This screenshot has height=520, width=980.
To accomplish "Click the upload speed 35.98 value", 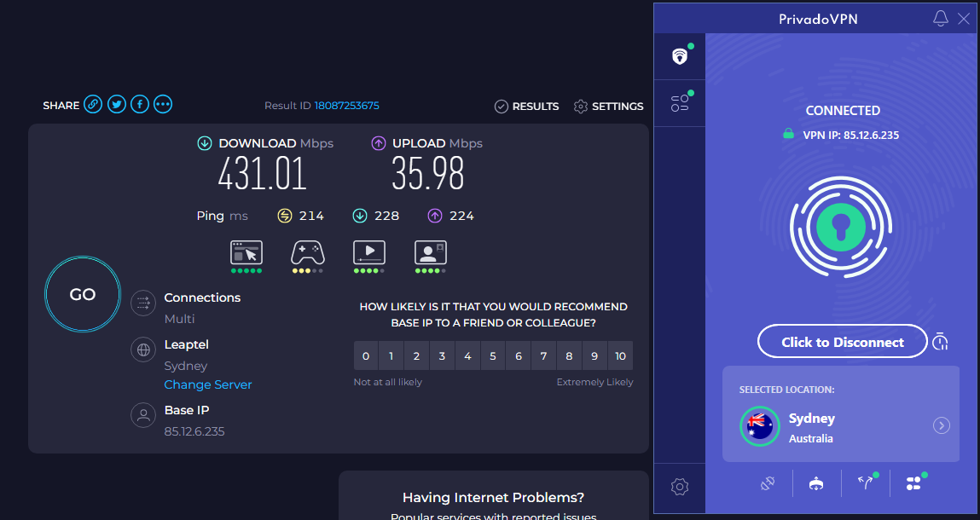I will [x=428, y=173].
